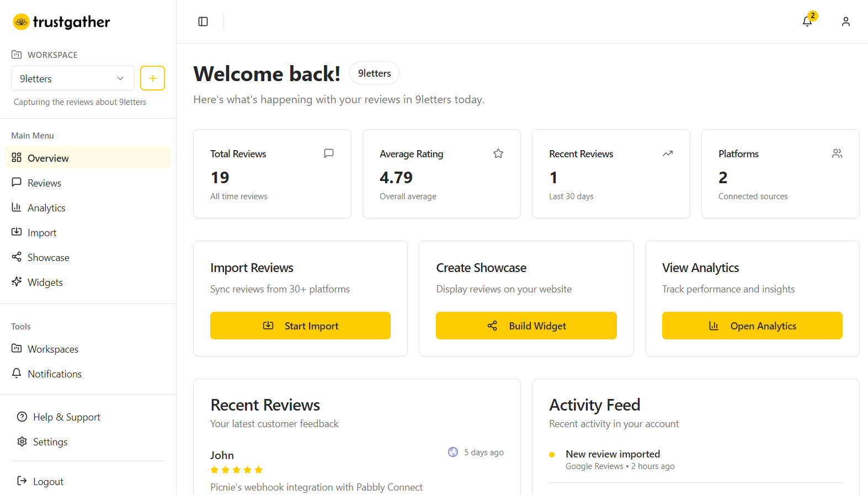Click the Help & Support question icon

coord(22,417)
